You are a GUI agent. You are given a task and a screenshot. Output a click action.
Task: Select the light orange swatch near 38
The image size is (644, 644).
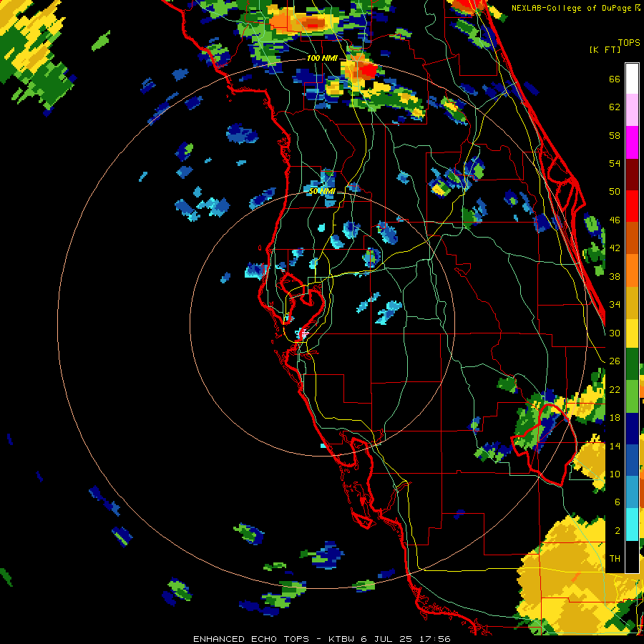coord(632,270)
